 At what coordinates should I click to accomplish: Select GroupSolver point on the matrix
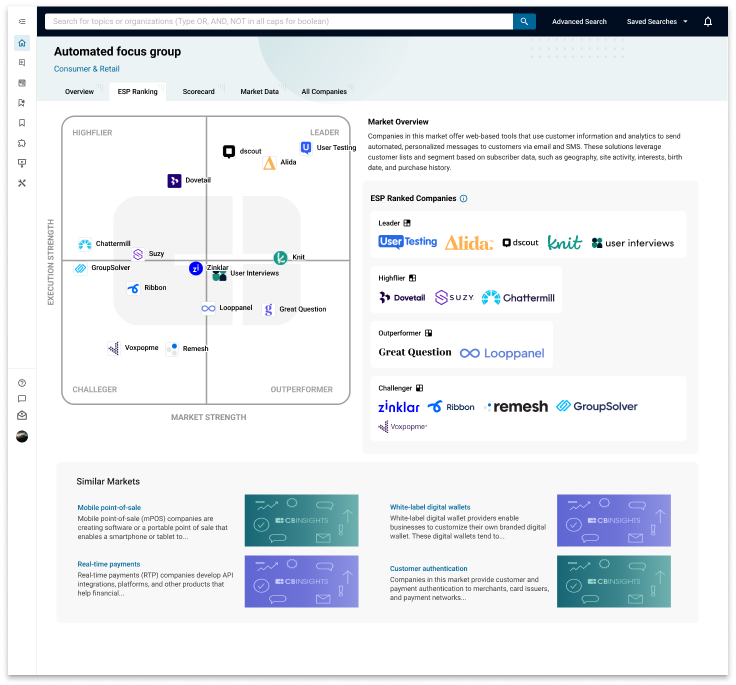coord(81,268)
